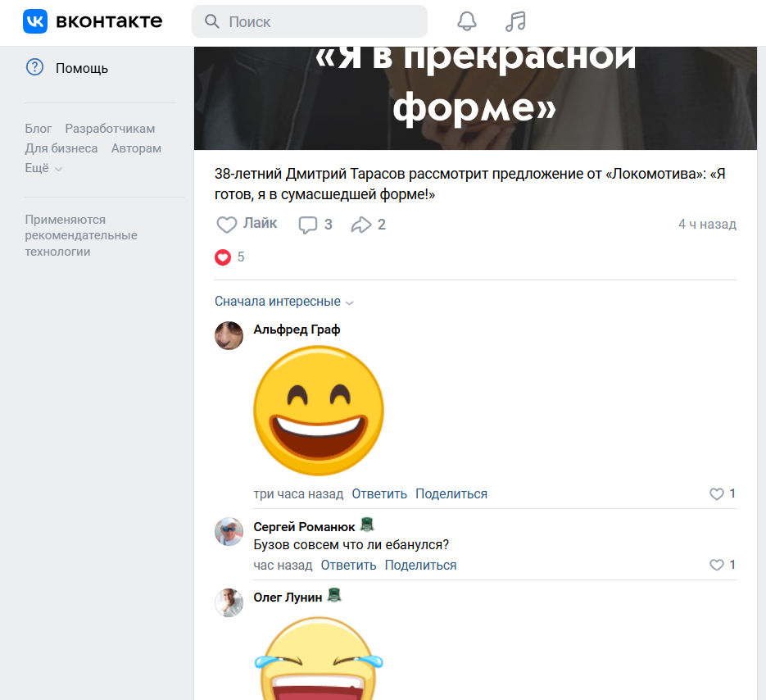The image size is (766, 700).
Task: Open Сергей Романюк profile name
Action: click(304, 527)
